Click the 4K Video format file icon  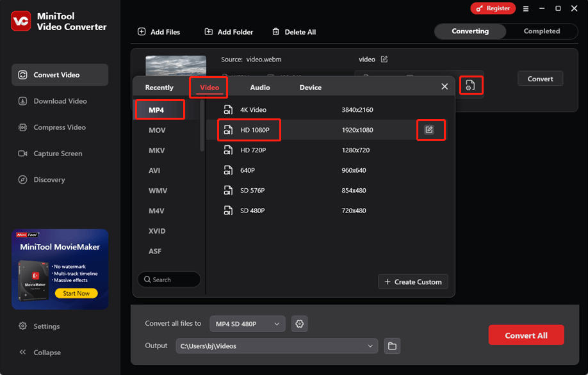(228, 110)
